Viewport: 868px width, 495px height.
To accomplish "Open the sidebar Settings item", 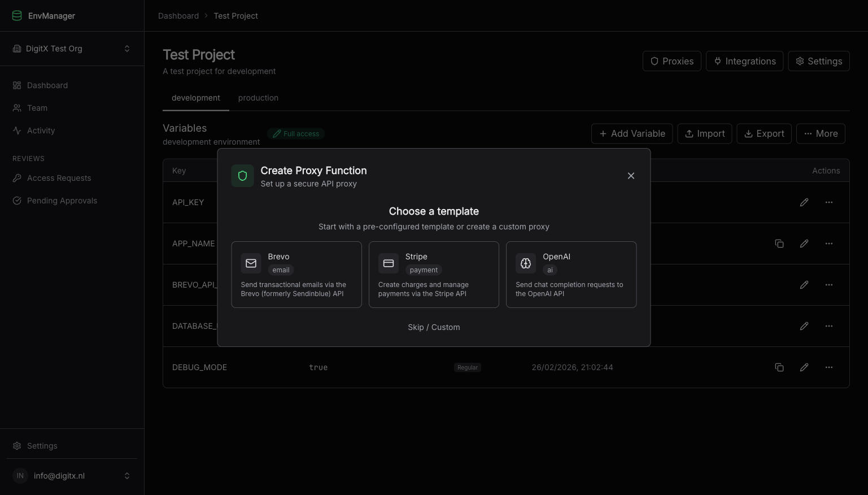I will tap(72, 446).
